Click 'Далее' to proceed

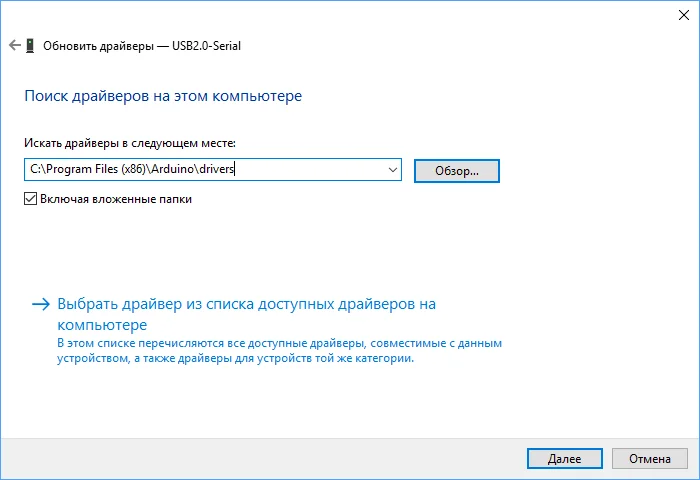(563, 459)
